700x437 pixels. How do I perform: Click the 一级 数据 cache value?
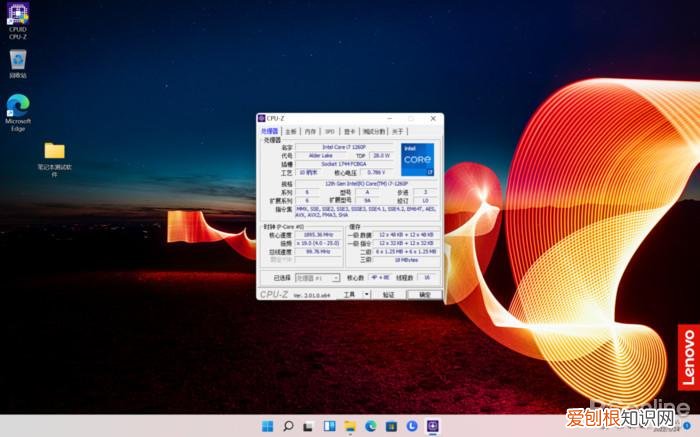pyautogui.click(x=406, y=234)
